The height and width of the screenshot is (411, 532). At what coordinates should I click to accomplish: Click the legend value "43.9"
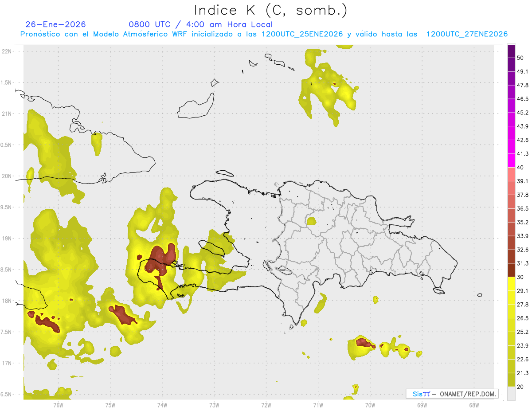[x=523, y=126]
